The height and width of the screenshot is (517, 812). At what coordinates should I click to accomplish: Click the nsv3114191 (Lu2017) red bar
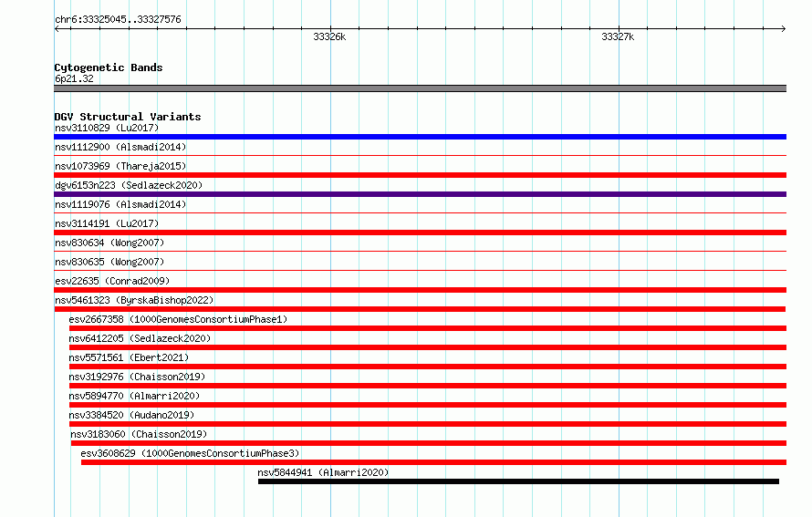tap(420, 233)
